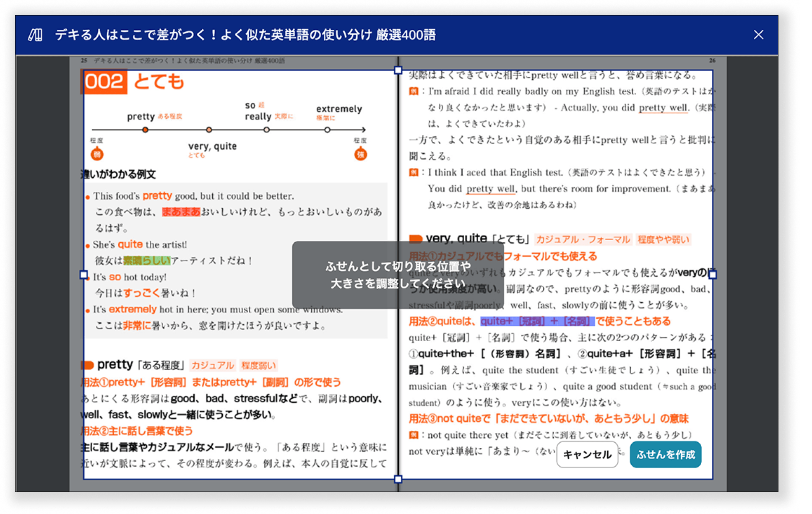Click the green highlighted 素晴らしい text
Image resolution: width=812 pixels, height=514 pixels.
point(147,260)
